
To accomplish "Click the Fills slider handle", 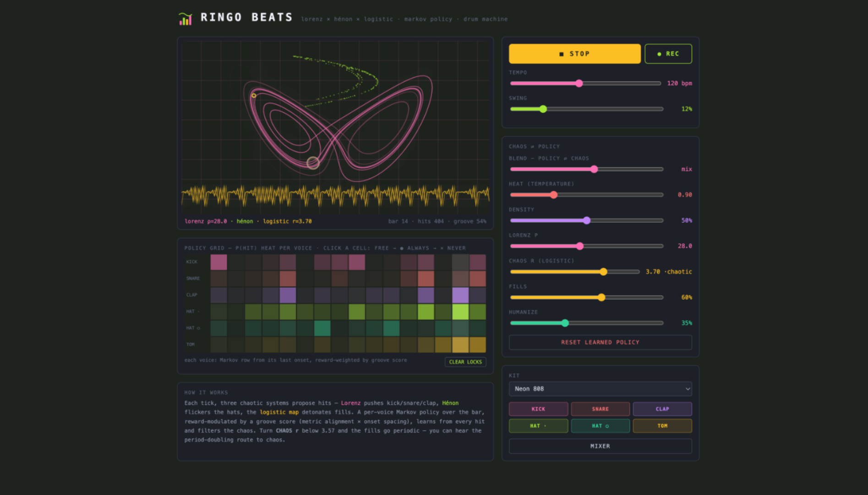I will pos(601,297).
